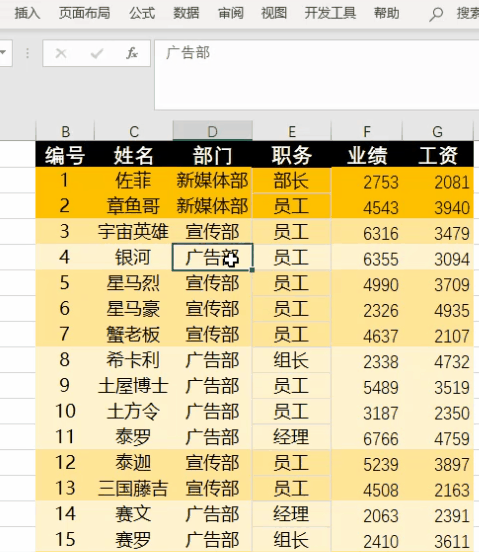Select column E header

(x=292, y=131)
